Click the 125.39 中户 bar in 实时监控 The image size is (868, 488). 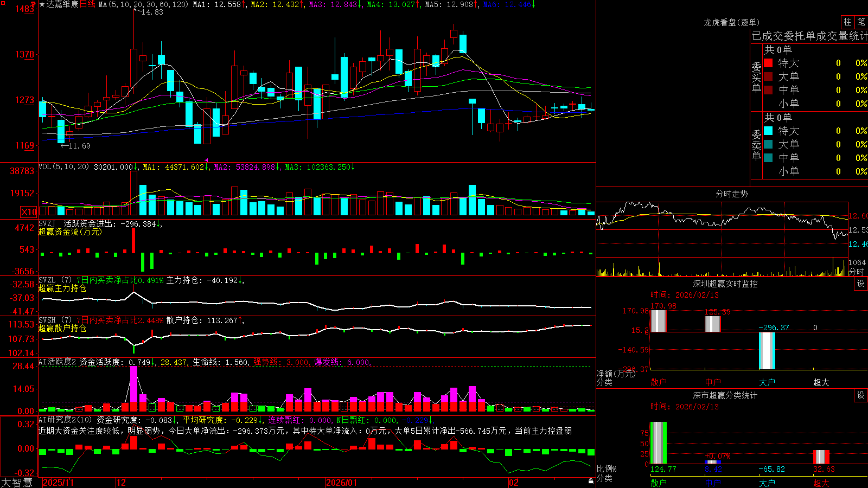point(712,324)
